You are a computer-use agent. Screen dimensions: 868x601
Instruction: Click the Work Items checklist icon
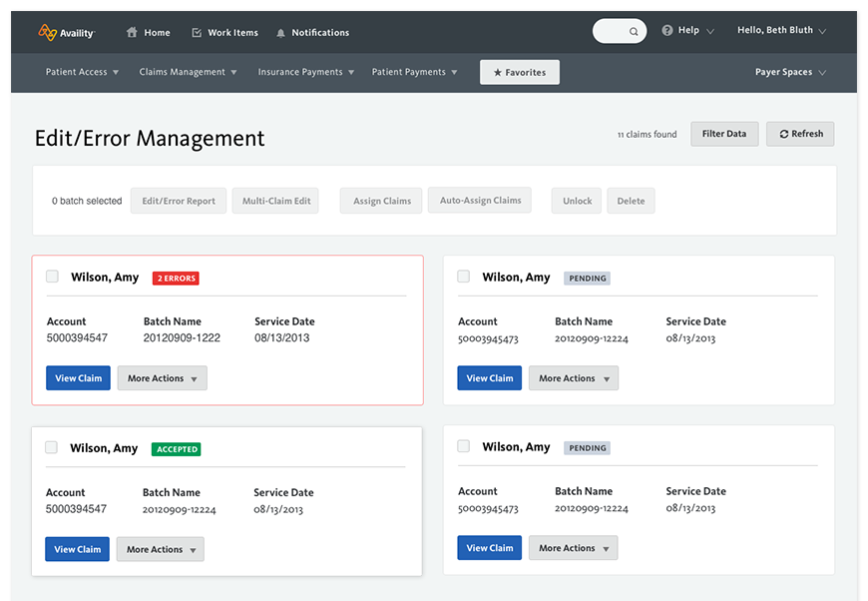point(197,33)
